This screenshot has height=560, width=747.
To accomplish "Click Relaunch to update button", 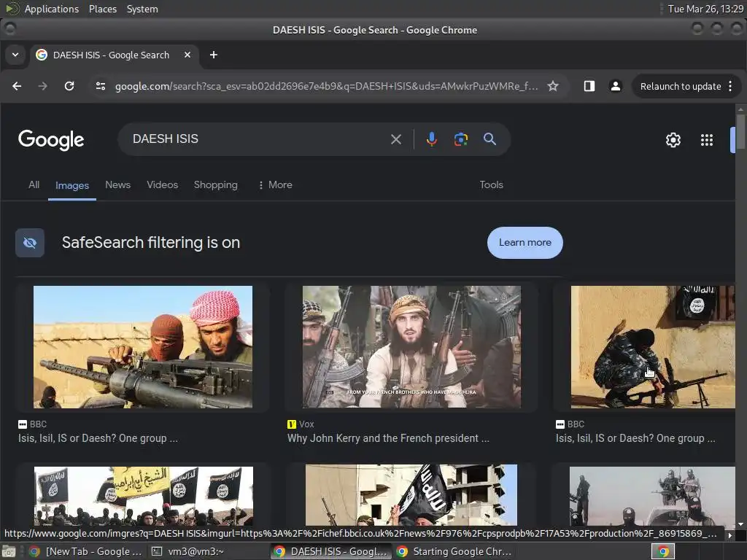I will (x=681, y=86).
